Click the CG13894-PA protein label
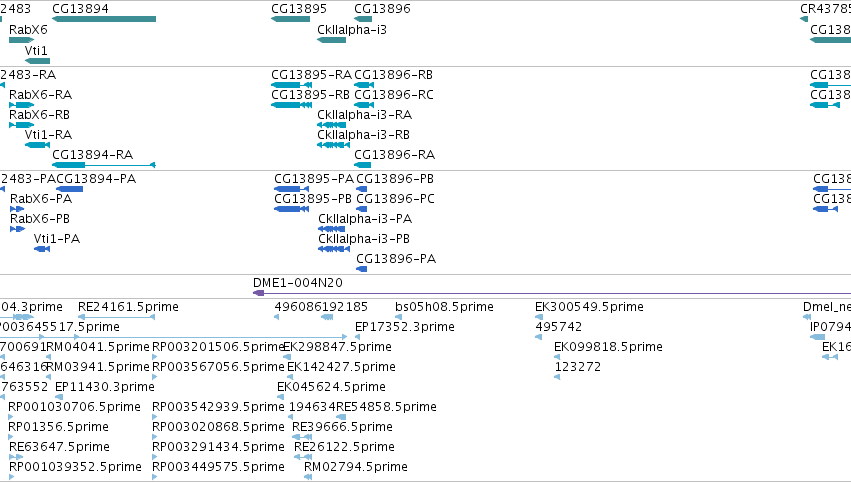This screenshot has height=482, width=851. click(96, 179)
